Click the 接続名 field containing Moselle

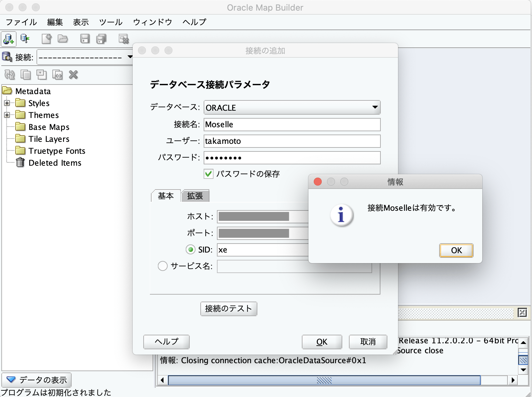point(292,125)
